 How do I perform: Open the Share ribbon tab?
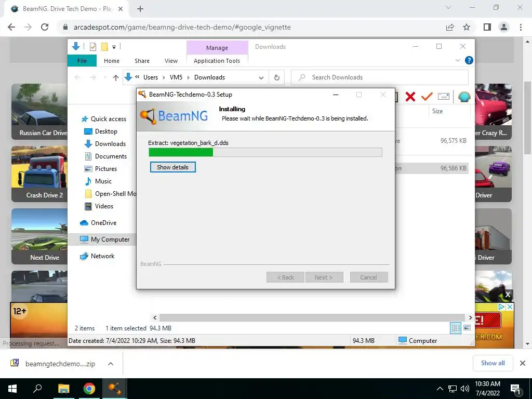point(142,61)
